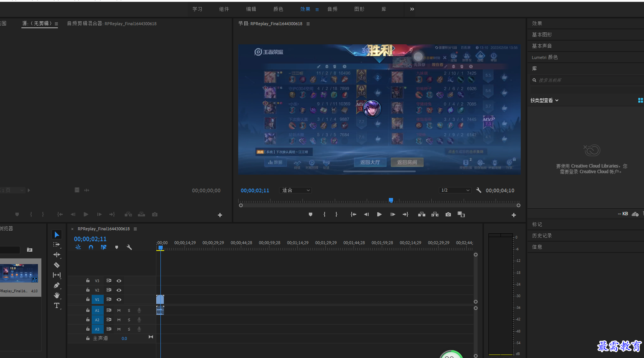Open program monitor button editor plus
Image resolution: width=644 pixels, height=358 pixels.
[x=514, y=215]
